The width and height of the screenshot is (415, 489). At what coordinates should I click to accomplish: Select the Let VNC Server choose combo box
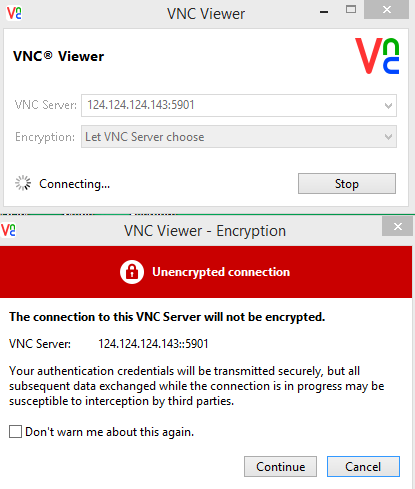[x=239, y=137]
